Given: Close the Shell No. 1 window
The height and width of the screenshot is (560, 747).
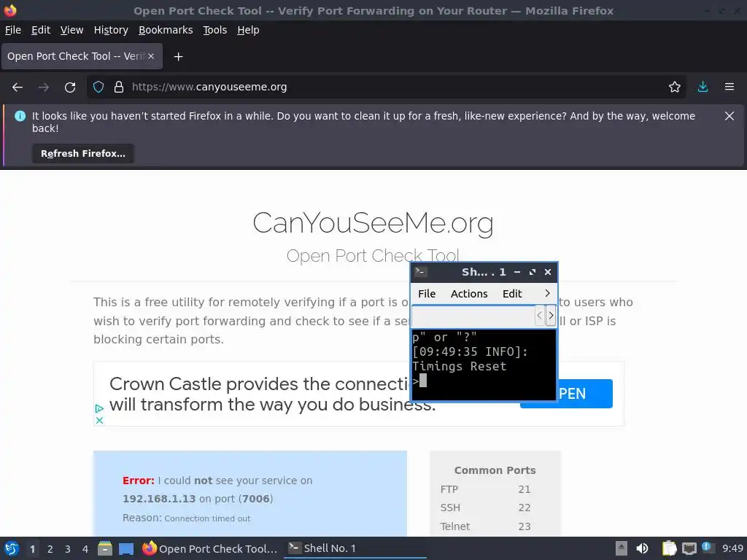Looking at the screenshot, I should click(548, 272).
